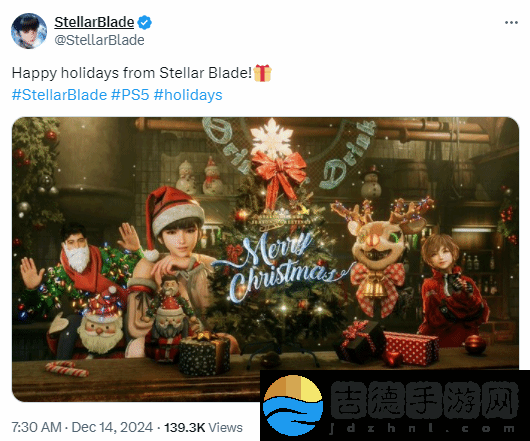Click the sun and wave watermark logo
The height and width of the screenshot is (441, 530).
click(x=293, y=405)
